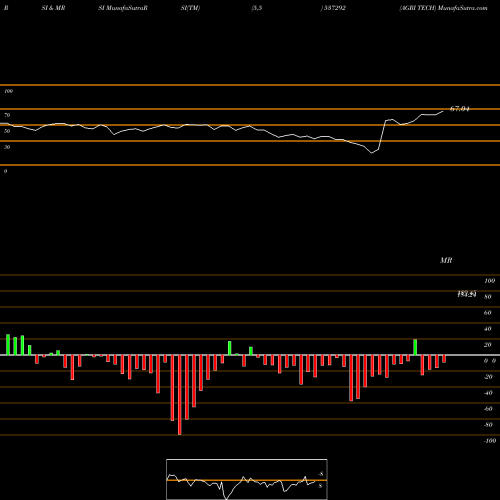500x500 pixels.
Task: Open the mini RSI overview chart at the bottom
Action: coord(247,479)
